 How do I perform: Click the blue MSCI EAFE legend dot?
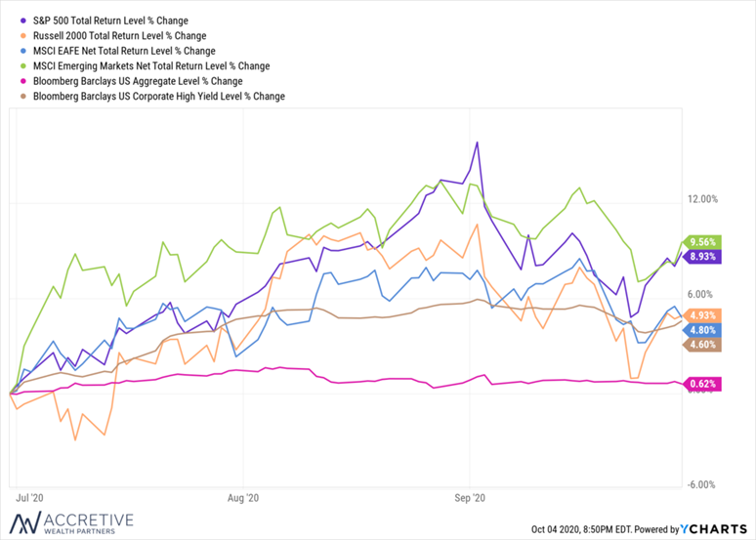[23, 51]
